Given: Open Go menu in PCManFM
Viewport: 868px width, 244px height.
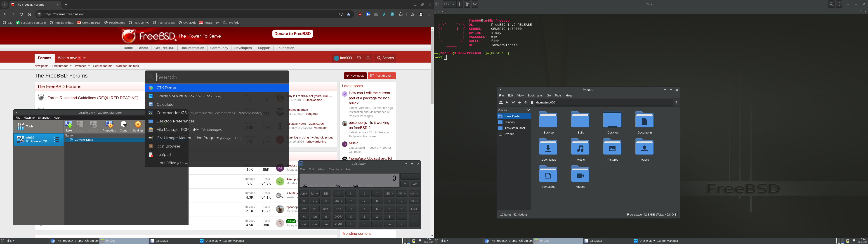Looking at the screenshot, I should pyautogui.click(x=549, y=96).
